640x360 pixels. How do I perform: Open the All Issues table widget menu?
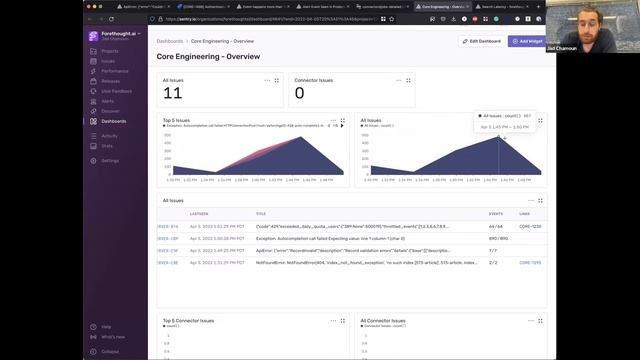pos(531,200)
